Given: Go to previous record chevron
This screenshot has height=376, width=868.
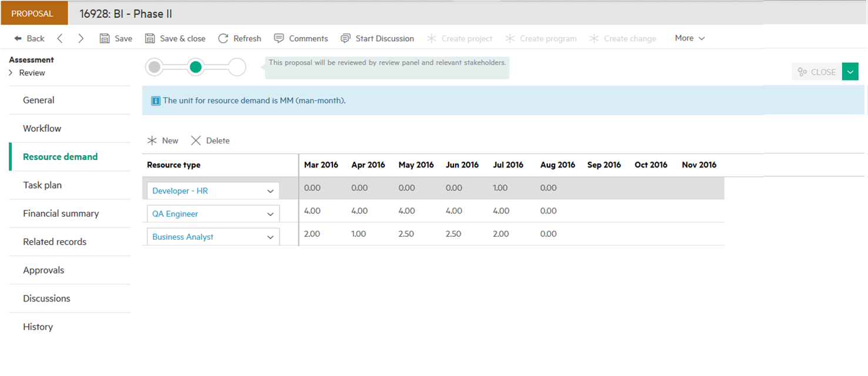Looking at the screenshot, I should pyautogui.click(x=60, y=39).
